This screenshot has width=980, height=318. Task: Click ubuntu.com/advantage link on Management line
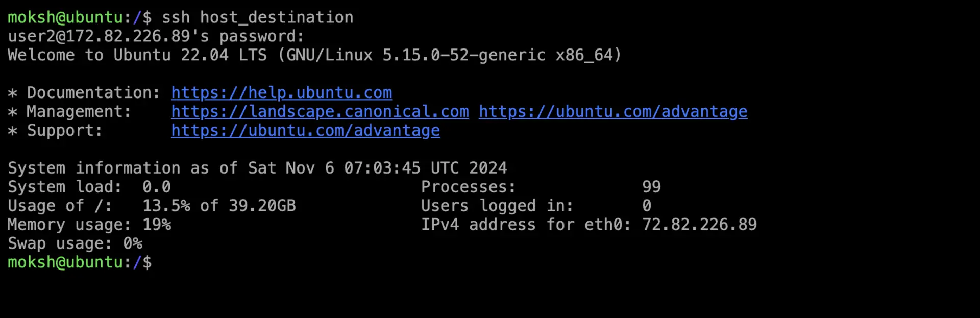613,112
